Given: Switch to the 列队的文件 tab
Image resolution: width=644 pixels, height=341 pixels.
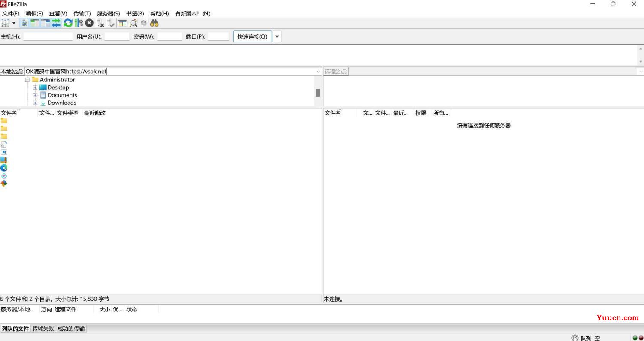Looking at the screenshot, I should coord(15,329).
